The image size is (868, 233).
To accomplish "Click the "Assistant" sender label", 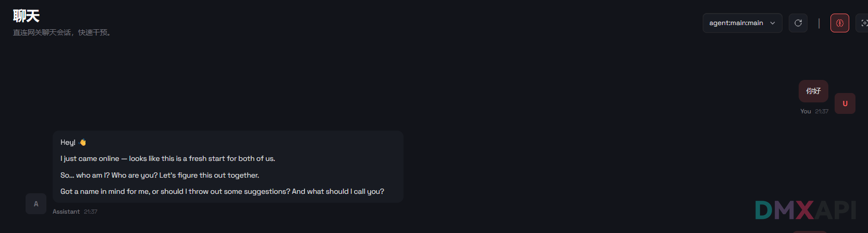I will (66, 212).
